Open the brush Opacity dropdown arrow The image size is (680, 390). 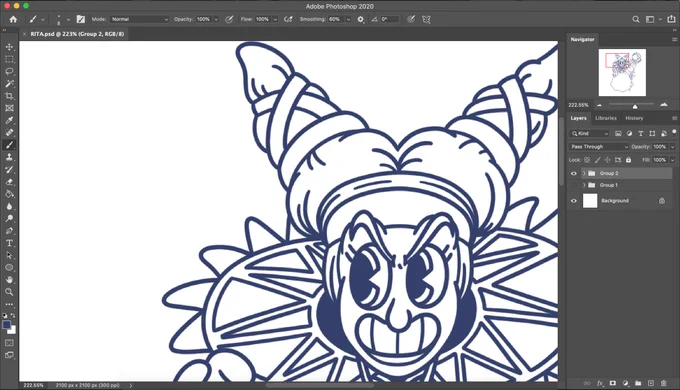pos(216,19)
